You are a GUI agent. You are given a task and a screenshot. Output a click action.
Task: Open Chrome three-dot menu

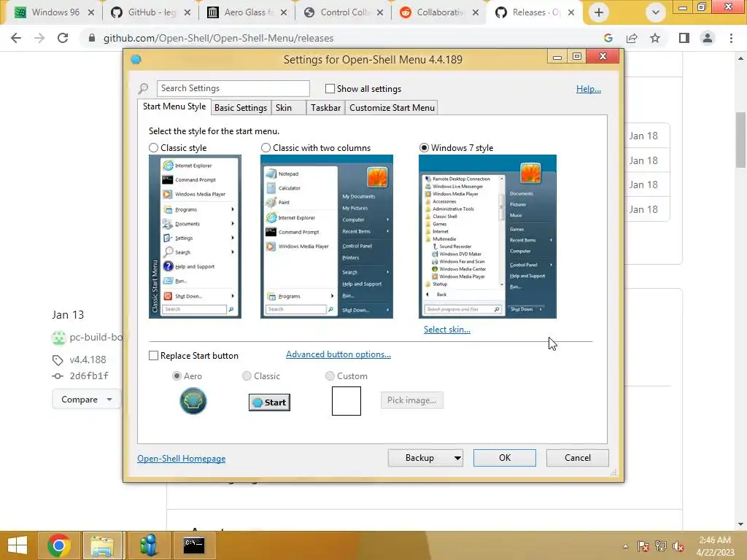(731, 38)
